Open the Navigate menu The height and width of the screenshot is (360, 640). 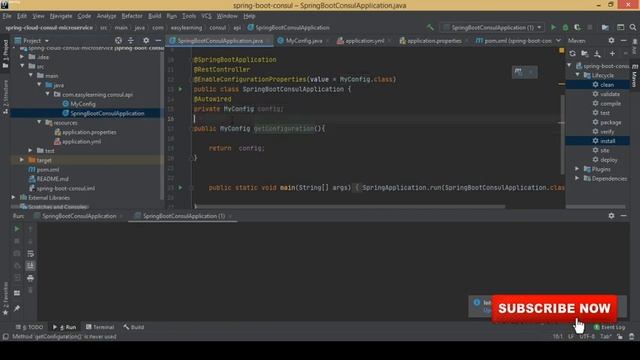pyautogui.click(x=61, y=16)
